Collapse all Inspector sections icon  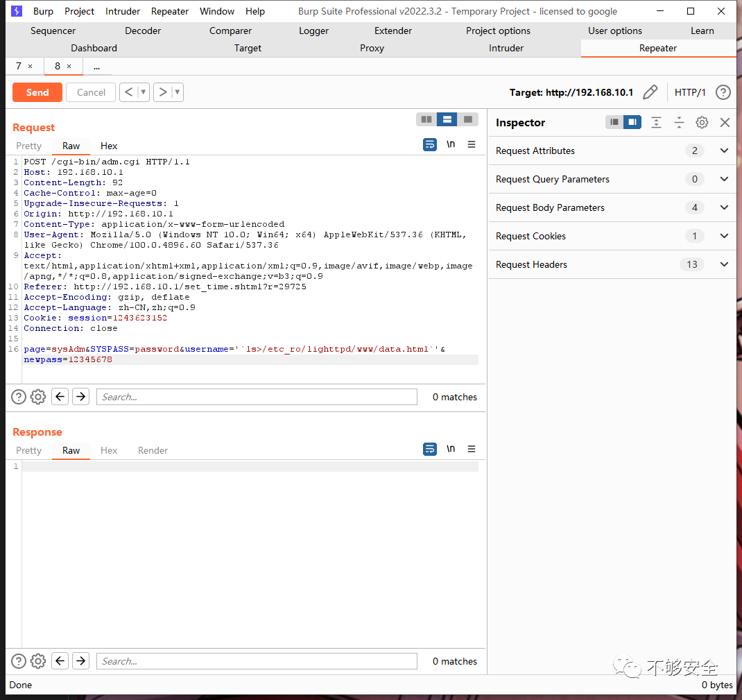tap(679, 123)
